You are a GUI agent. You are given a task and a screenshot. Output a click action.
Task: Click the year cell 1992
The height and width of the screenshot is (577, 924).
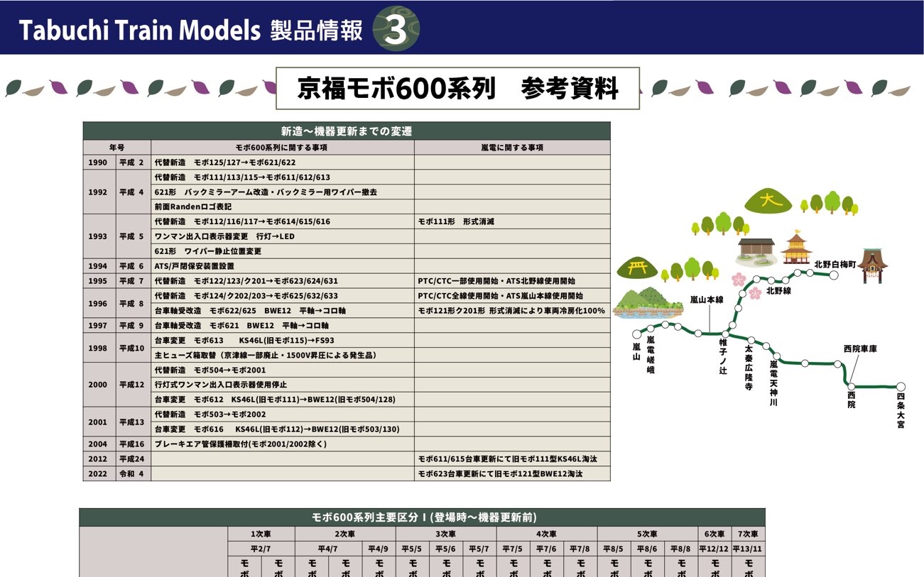click(x=99, y=192)
